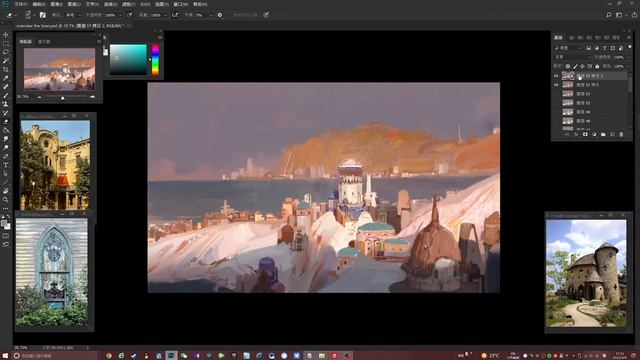Open the 图像 (Image) menu
Viewport: 640px width, 360px height.
(56, 4)
